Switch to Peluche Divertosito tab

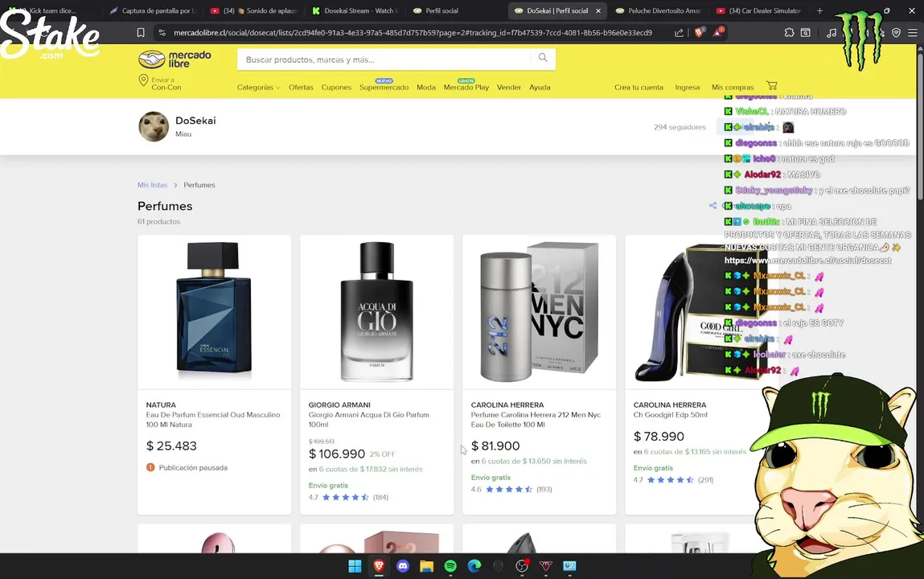pyautogui.click(x=659, y=10)
